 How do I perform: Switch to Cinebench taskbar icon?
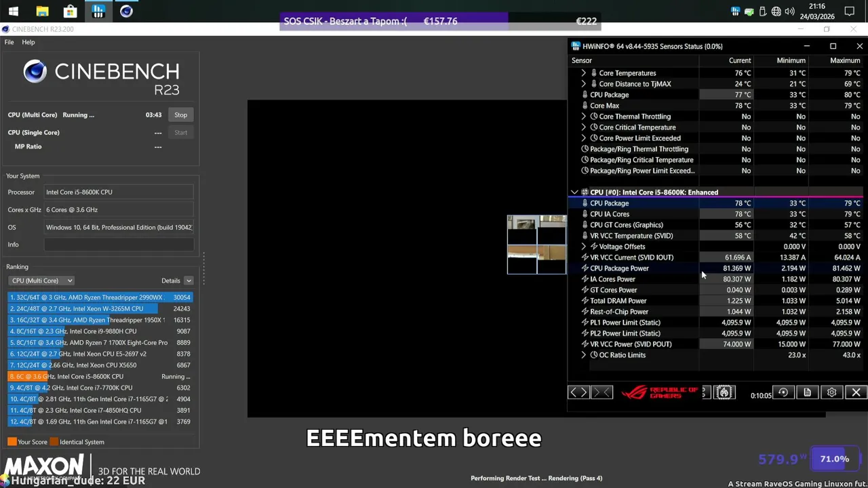[x=126, y=12]
